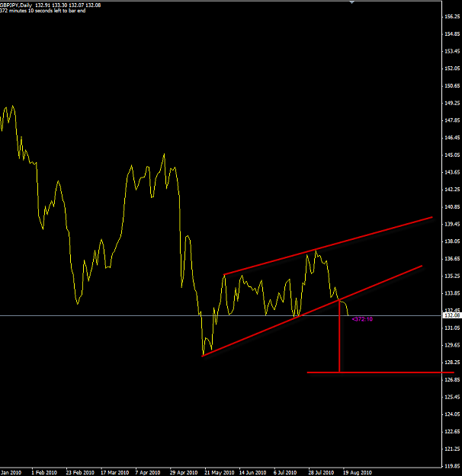Image resolution: width=462 pixels, height=476 pixels.
Task: Select the horizontal red target level line
Action: point(380,372)
